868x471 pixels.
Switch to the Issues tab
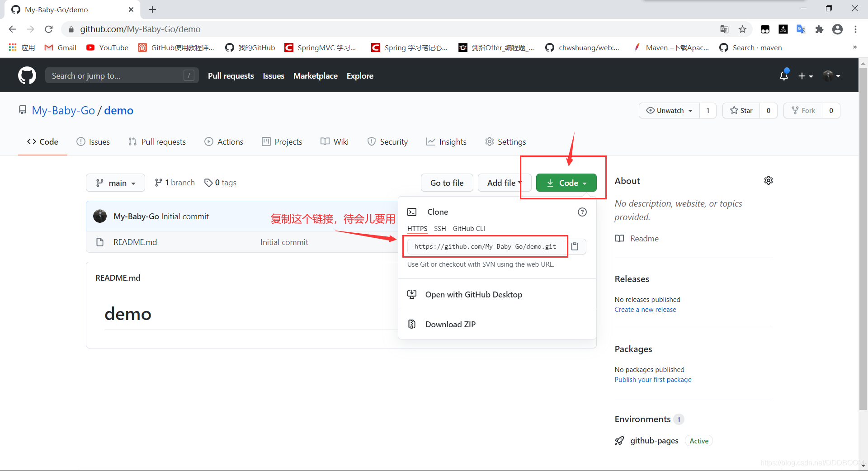pos(93,142)
